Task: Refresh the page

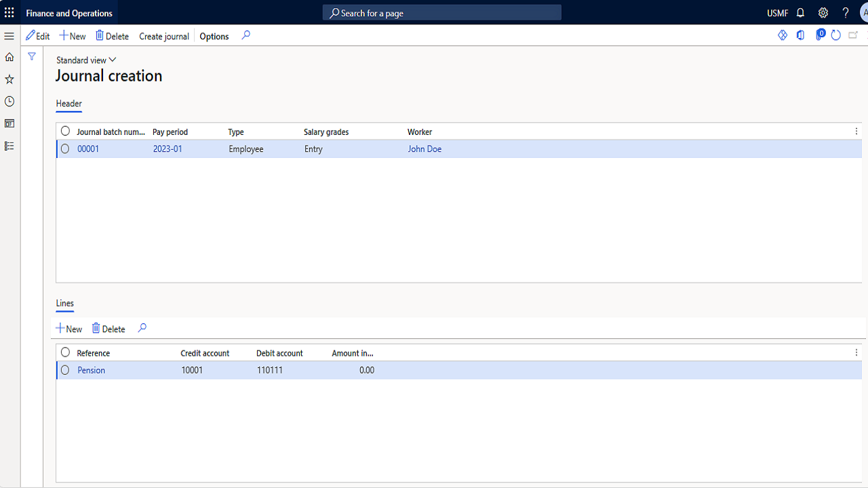Action: 836,35
